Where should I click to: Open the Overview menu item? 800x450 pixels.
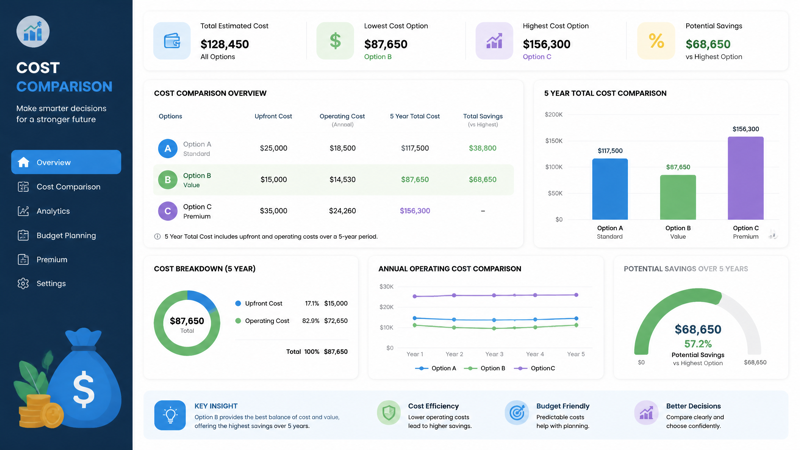point(66,162)
